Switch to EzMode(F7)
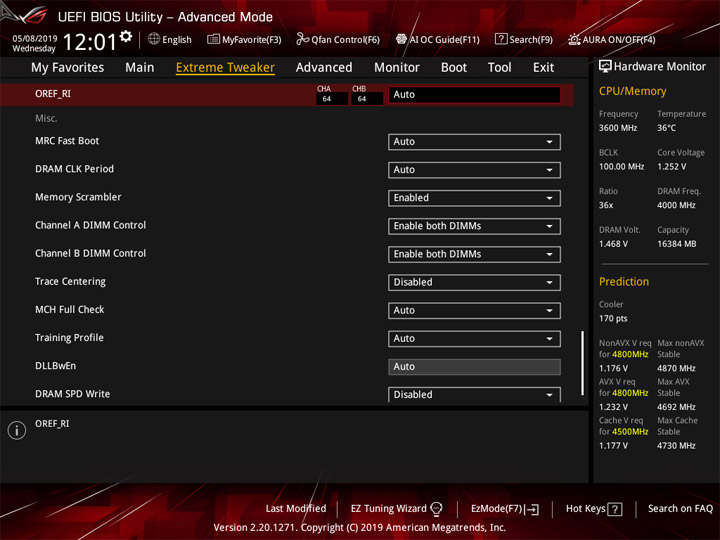The image size is (720, 540). point(505,509)
